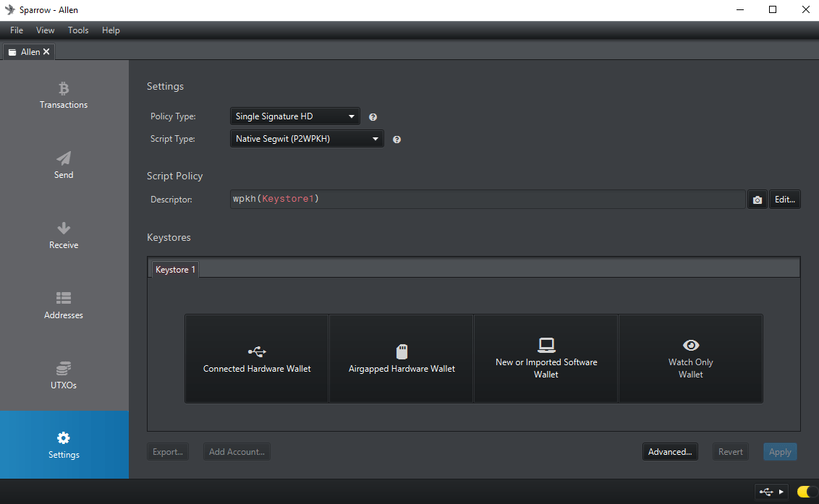
Task: Choose Airgapped Hardware Wallet
Action: (x=402, y=358)
